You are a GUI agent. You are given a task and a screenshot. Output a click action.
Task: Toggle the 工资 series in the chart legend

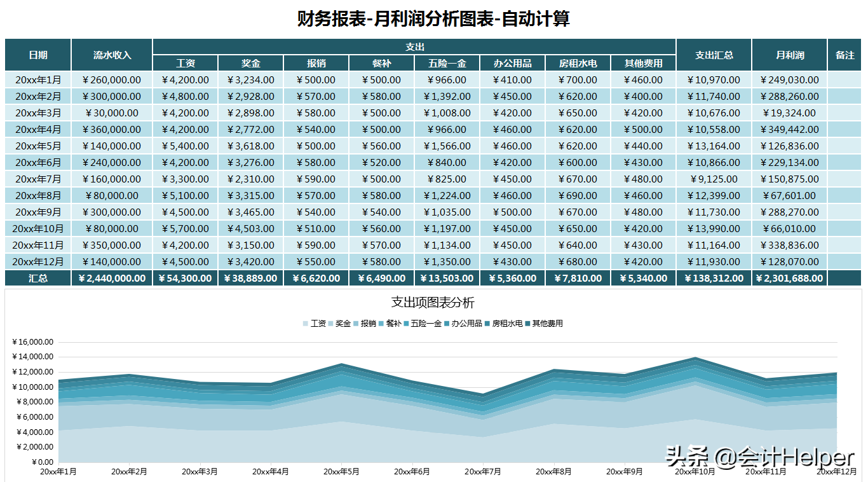pos(318,323)
